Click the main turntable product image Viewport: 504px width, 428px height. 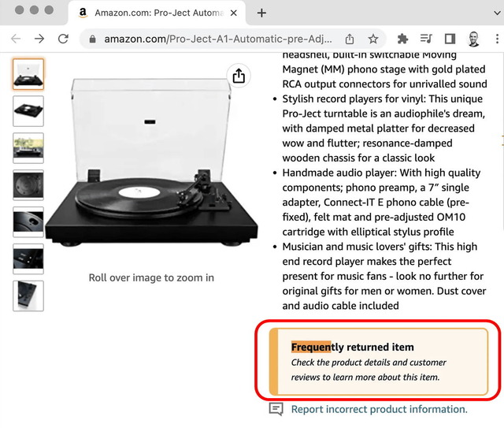[x=151, y=162]
